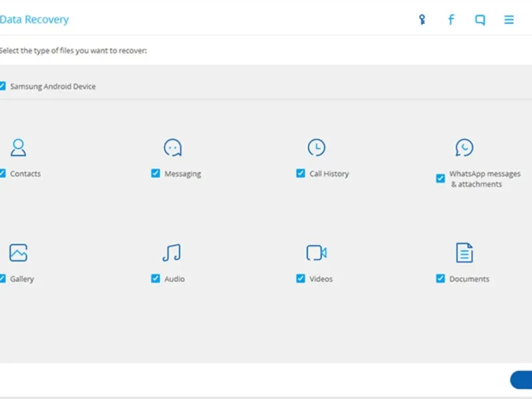Open the feedback chat bubble icon
The image size is (532, 399).
click(x=480, y=20)
